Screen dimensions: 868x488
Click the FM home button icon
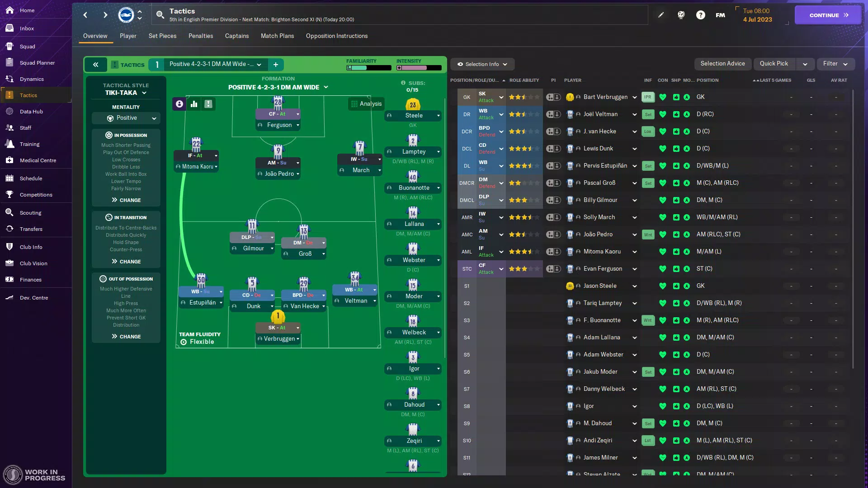tap(720, 15)
